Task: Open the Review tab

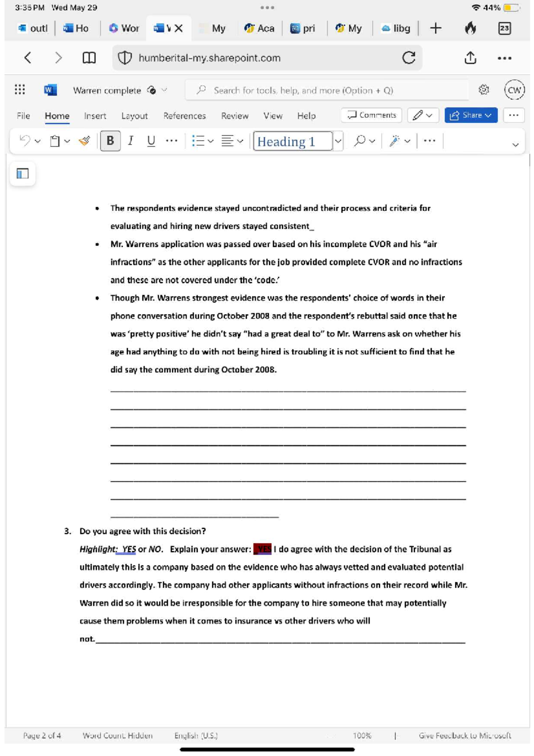Action: click(x=235, y=116)
